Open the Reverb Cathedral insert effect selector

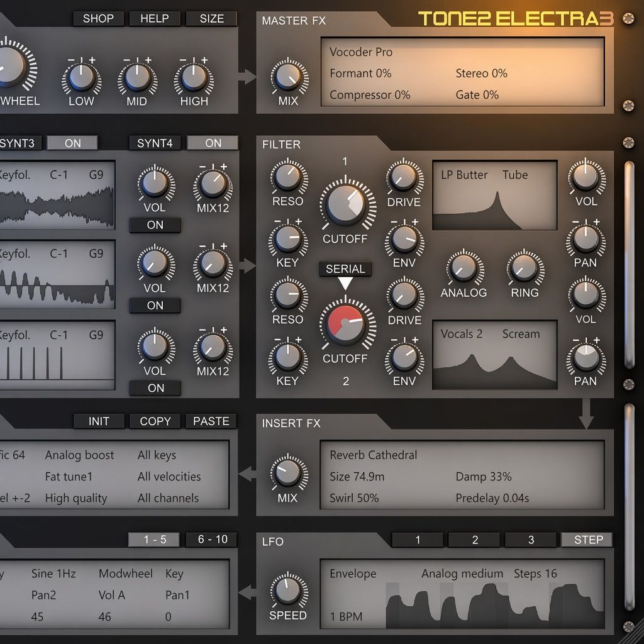coord(373,455)
